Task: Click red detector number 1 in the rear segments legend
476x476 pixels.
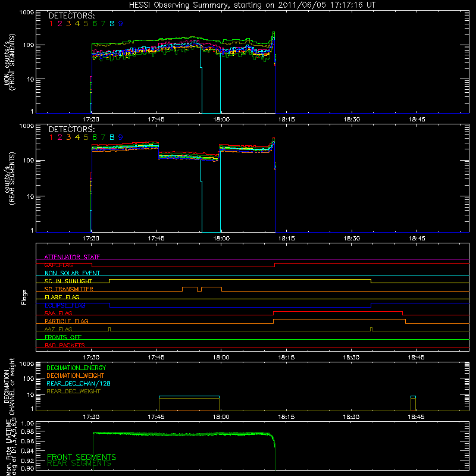Action: (x=51, y=137)
